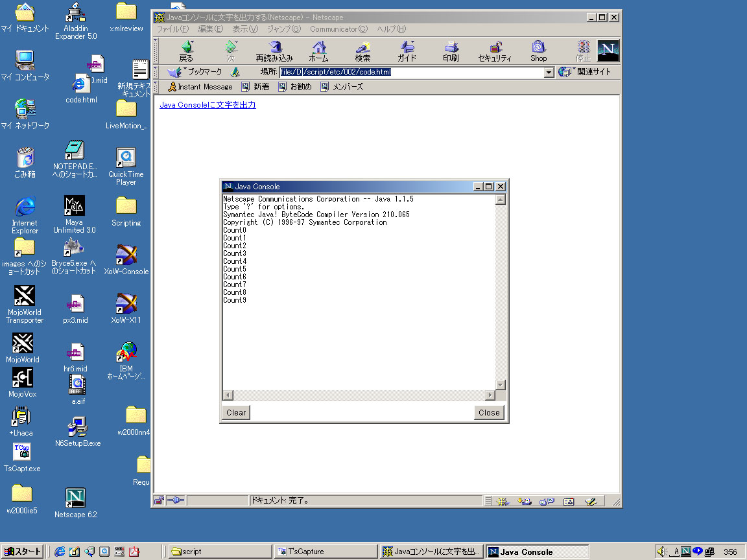
Task: Click the Forward (次) toolbar button
Action: tap(231, 51)
